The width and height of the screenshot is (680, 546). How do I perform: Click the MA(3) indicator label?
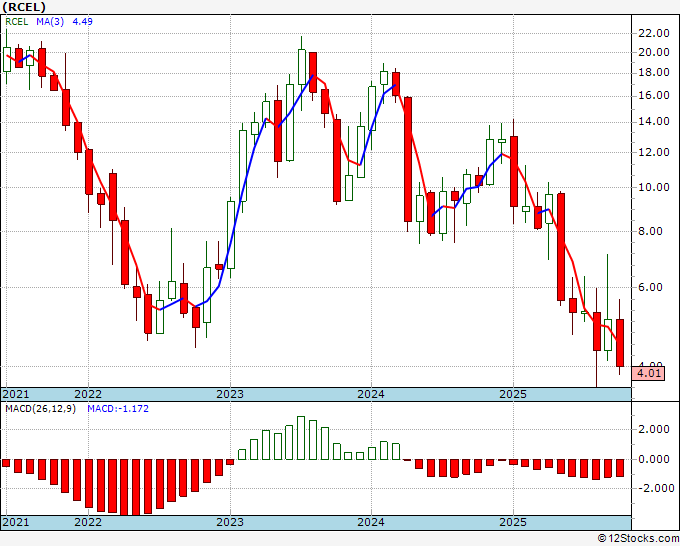point(50,22)
